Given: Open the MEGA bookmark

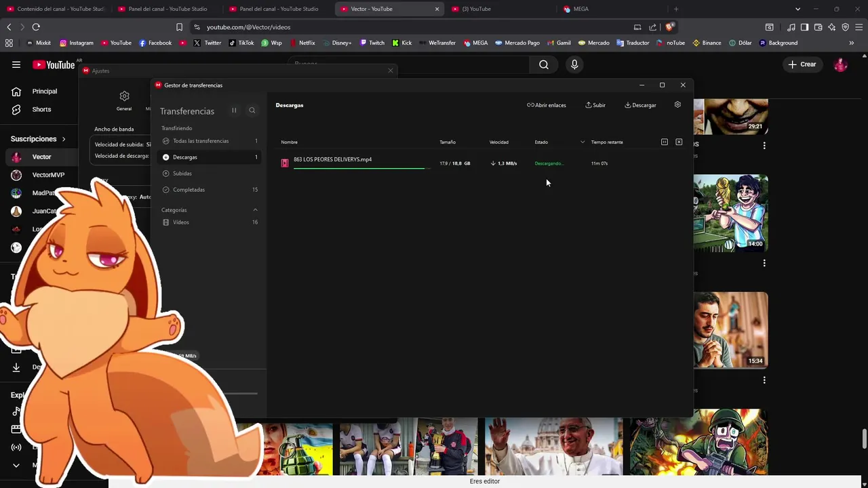Looking at the screenshot, I should (x=476, y=43).
